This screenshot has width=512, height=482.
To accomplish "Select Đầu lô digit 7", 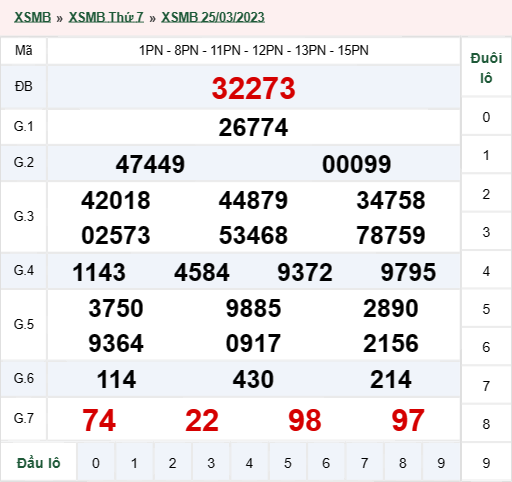I will [364, 463].
